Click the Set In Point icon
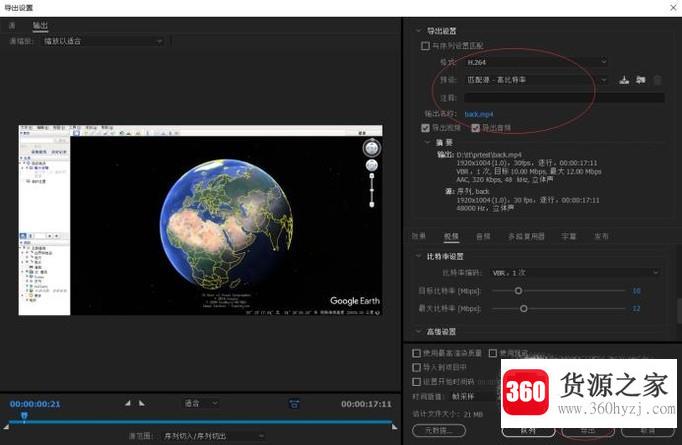Screen dimensions: 682x445 click(127, 403)
